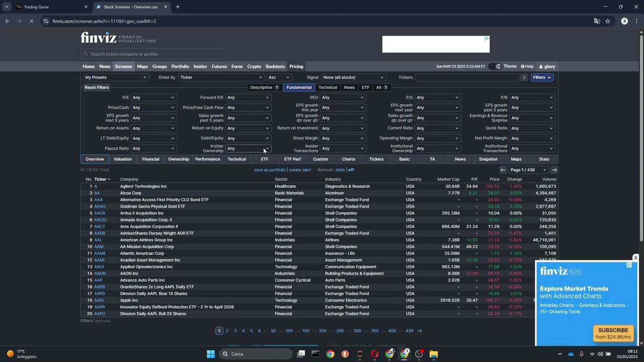This screenshot has width=644, height=362.
Task: Open Opera browser from the taskbar
Action: pos(374,354)
